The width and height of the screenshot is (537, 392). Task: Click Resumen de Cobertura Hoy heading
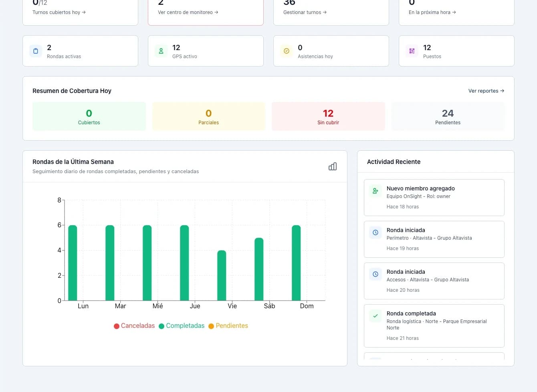click(72, 91)
